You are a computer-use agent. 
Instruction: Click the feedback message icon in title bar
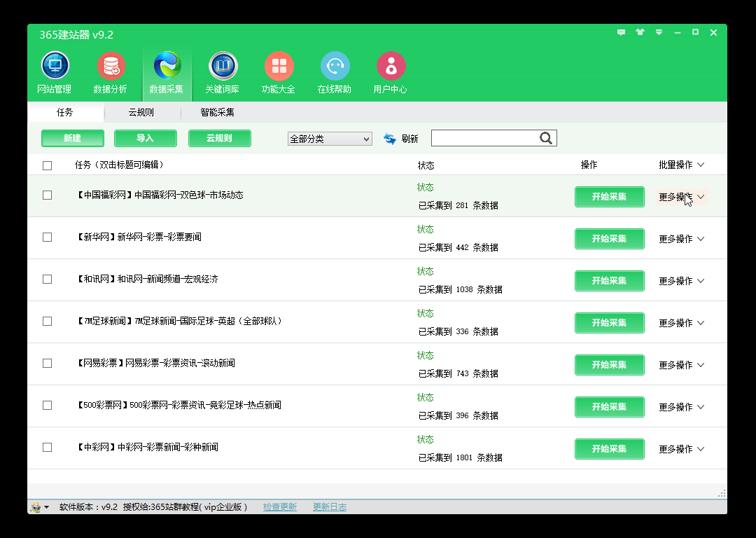[x=621, y=32]
